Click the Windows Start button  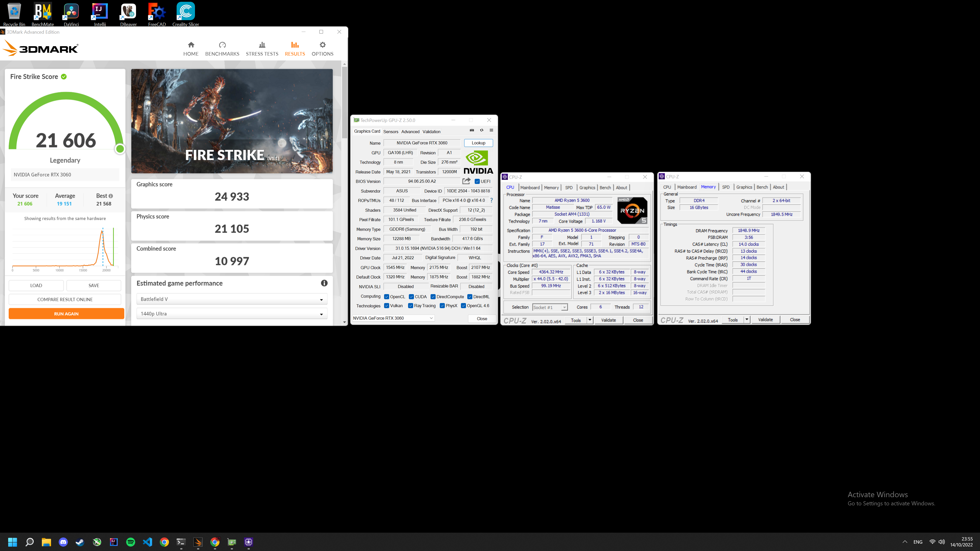13,542
